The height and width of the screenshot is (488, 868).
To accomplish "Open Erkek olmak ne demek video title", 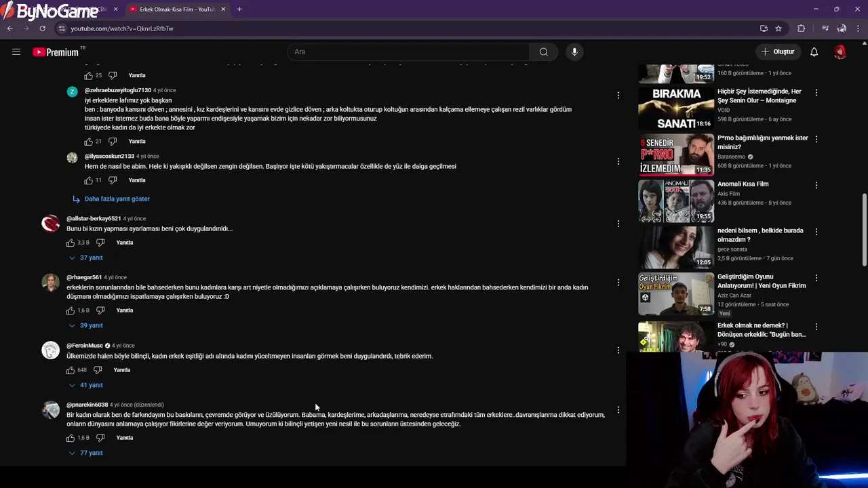I will (762, 330).
